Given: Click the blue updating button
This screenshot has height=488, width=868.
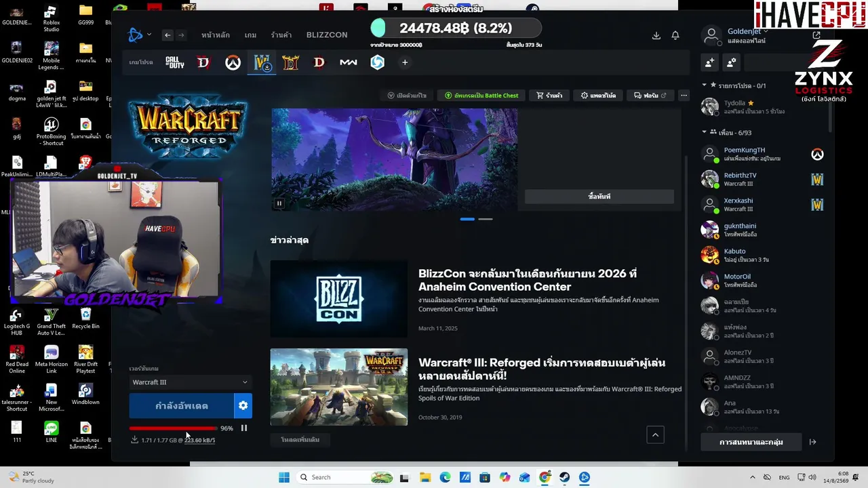Looking at the screenshot, I should tap(182, 406).
